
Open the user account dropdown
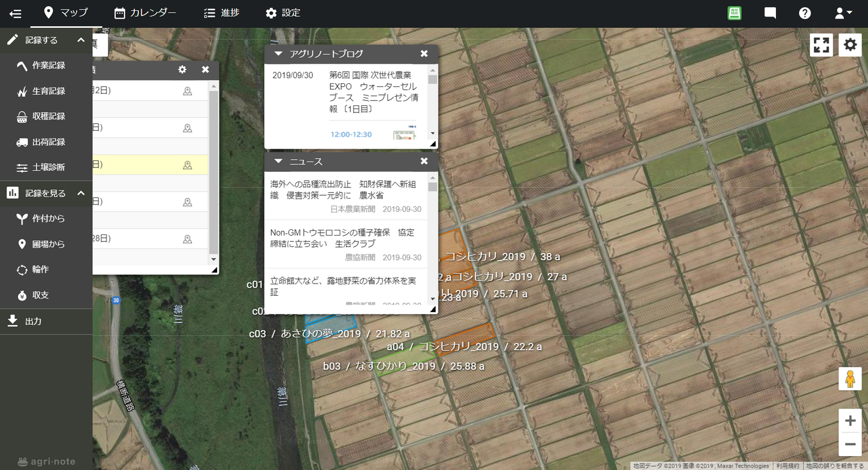pyautogui.click(x=843, y=13)
